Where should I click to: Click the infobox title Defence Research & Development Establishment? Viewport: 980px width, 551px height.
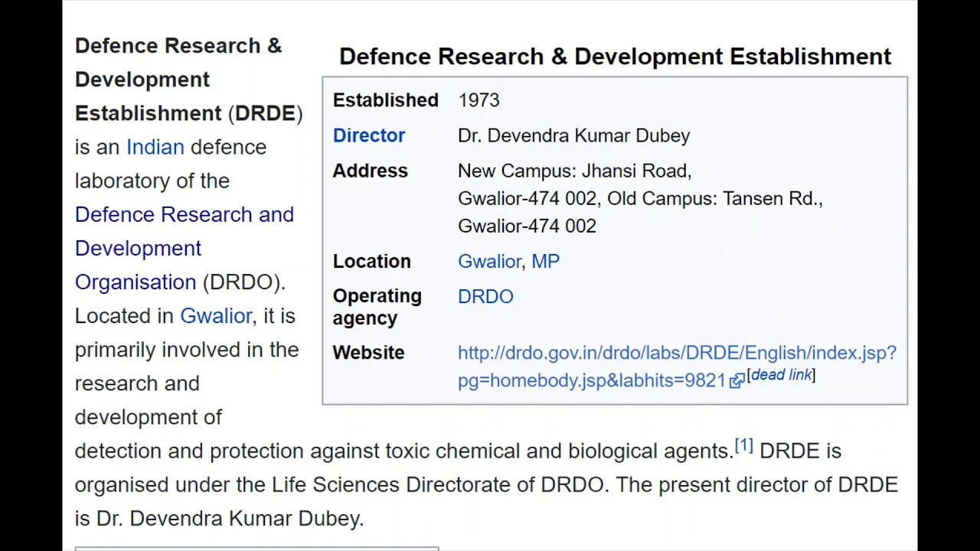[615, 57]
